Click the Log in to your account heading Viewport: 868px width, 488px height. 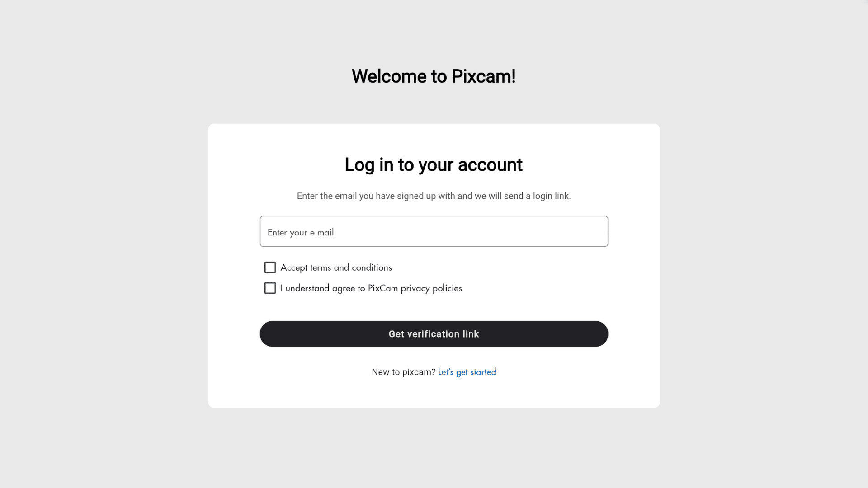tap(434, 165)
